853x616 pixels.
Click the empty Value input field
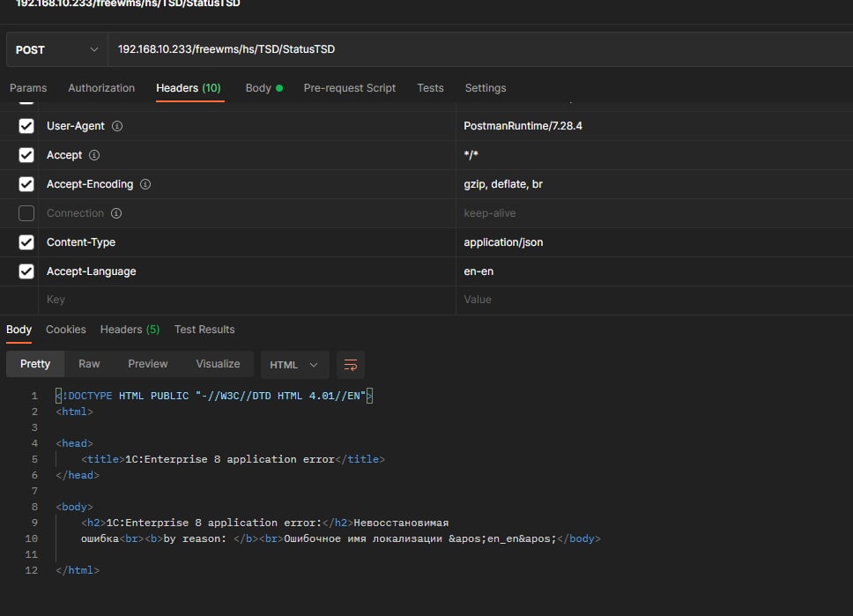655,300
